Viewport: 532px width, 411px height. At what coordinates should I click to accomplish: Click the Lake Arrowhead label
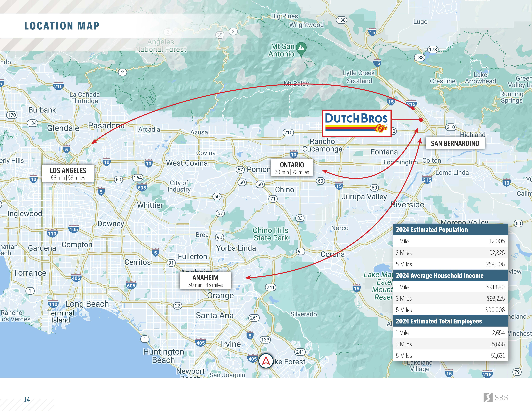click(x=480, y=78)
